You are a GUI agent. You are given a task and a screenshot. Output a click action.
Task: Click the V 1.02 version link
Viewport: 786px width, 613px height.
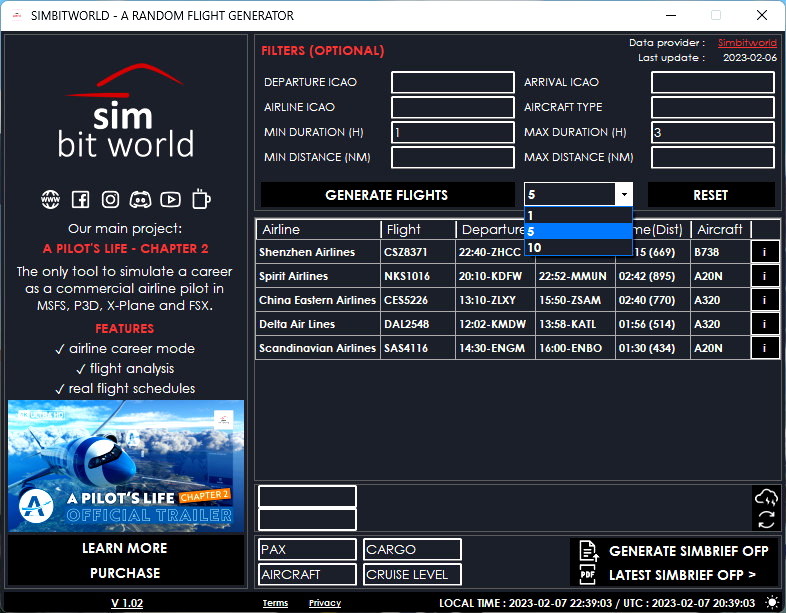coord(127,603)
